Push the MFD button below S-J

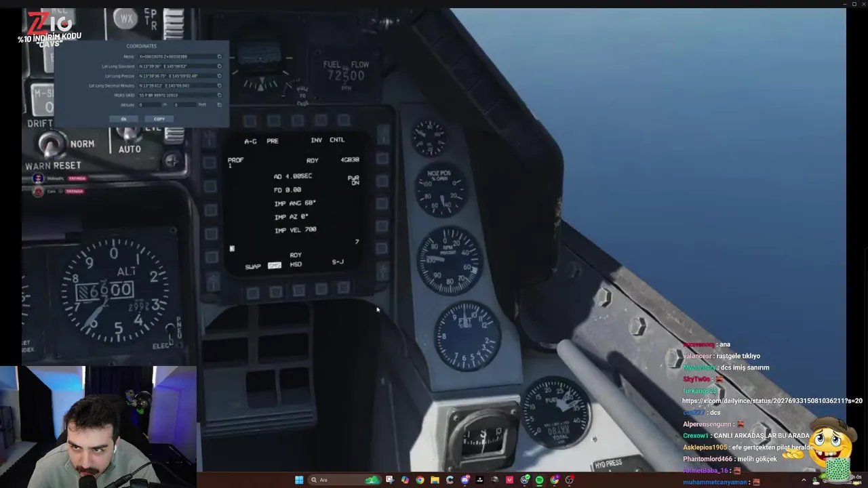tap(344, 288)
